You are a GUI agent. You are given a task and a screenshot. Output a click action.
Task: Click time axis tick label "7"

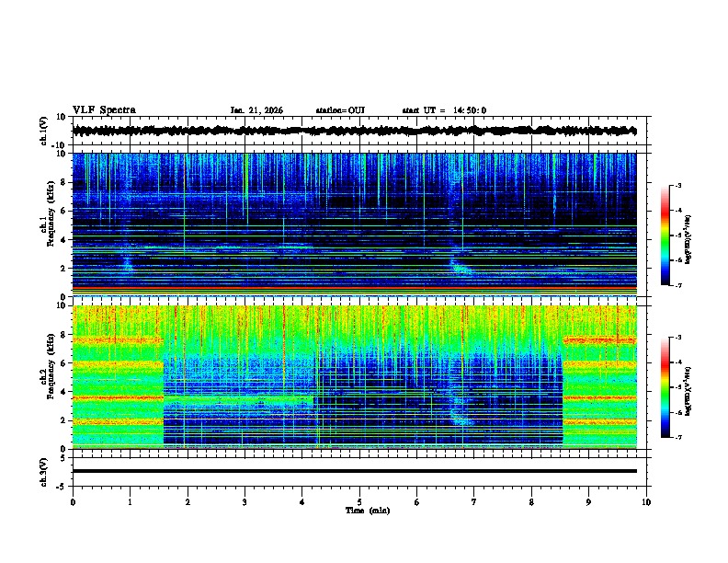[x=474, y=502]
